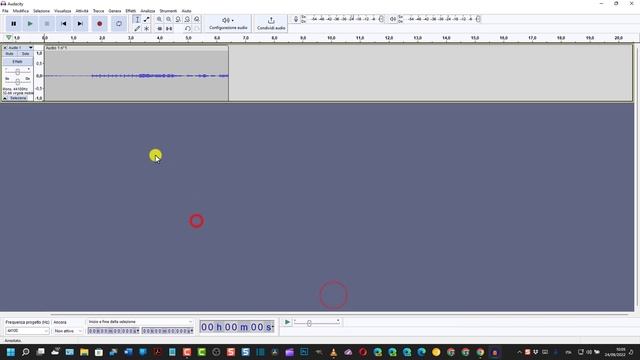Toggle Muto on Audio 1 track
This screenshot has width=640, height=360.
(x=9, y=54)
